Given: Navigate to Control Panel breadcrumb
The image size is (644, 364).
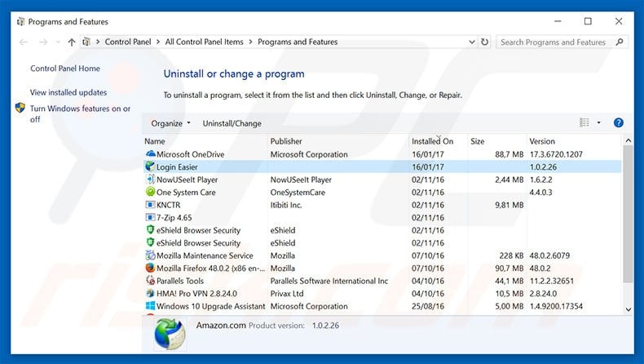Looking at the screenshot, I should (x=128, y=42).
